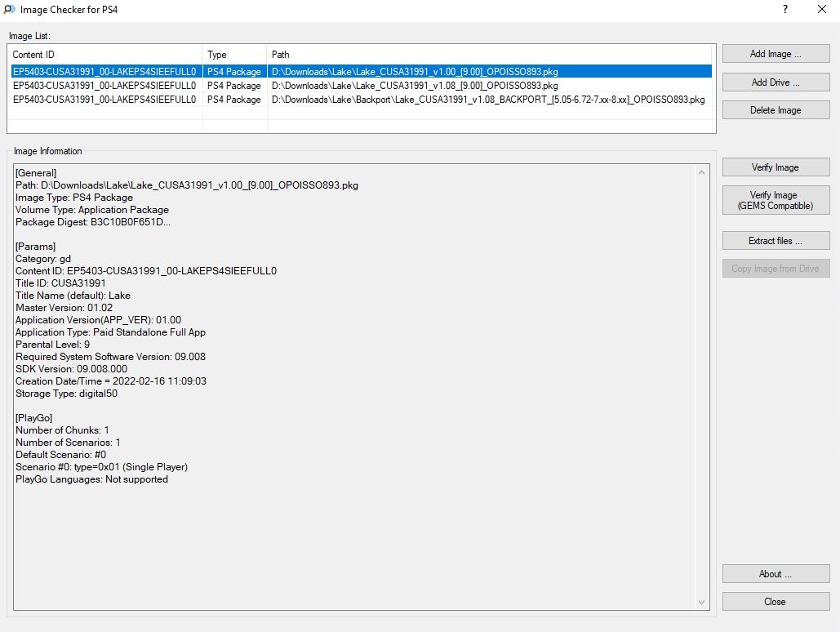The width and height of the screenshot is (840, 632).
Task: Close the window with the X button
Action: (822, 9)
